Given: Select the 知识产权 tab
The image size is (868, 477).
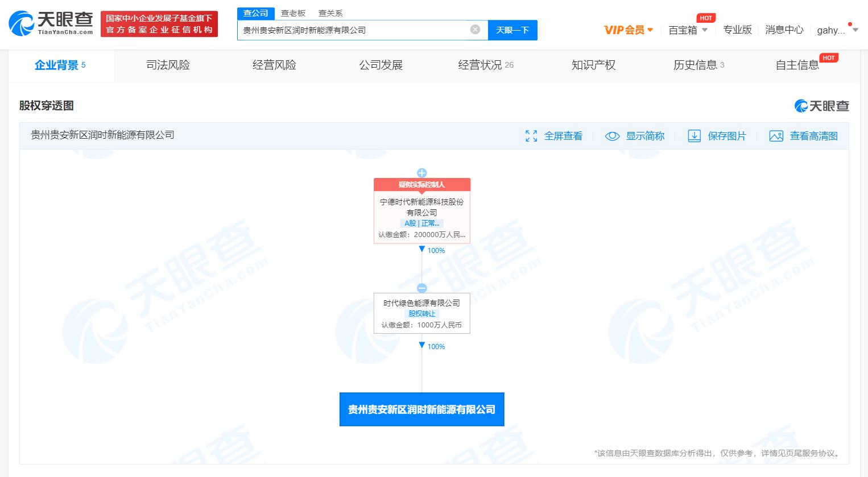Looking at the screenshot, I should click(593, 65).
